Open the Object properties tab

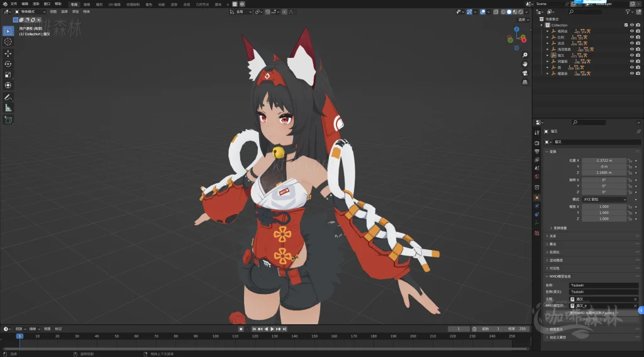[537, 198]
